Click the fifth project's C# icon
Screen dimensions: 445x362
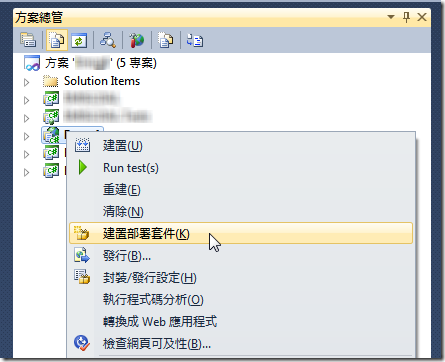[x=51, y=153]
